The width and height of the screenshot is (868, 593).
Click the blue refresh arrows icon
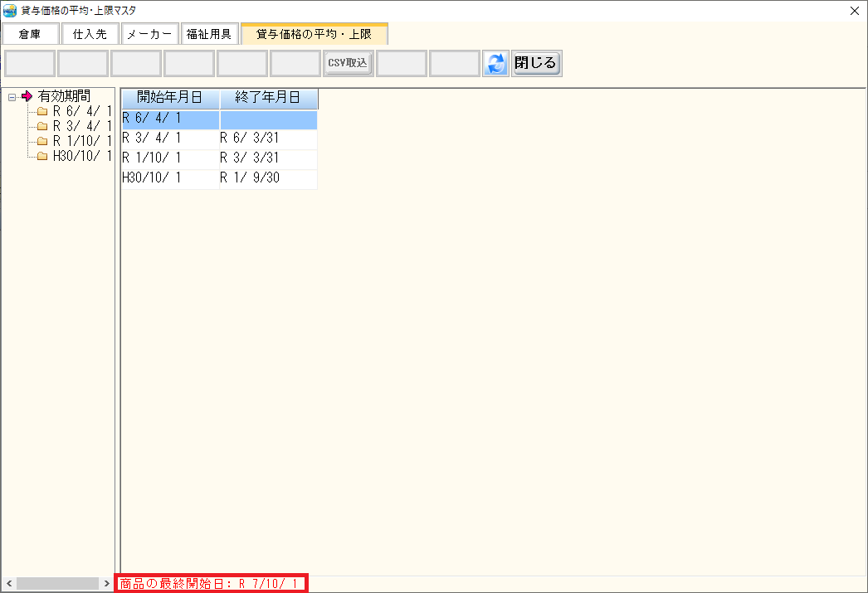[x=495, y=64]
